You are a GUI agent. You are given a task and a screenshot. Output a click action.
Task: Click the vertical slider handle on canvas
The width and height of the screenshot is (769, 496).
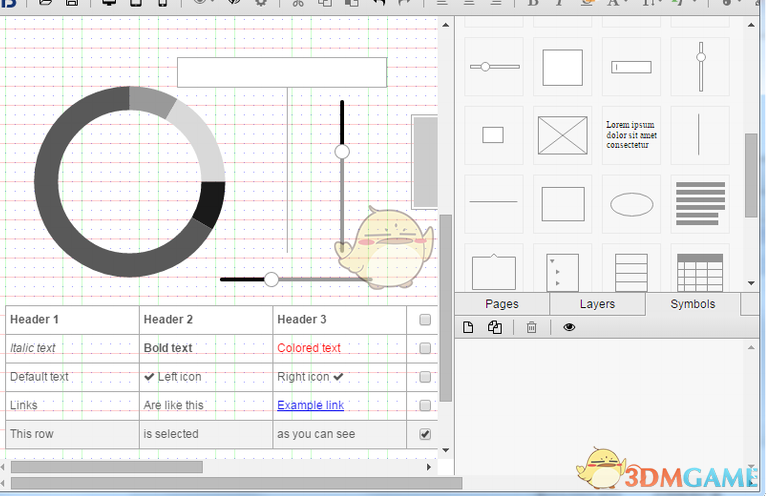(342, 152)
